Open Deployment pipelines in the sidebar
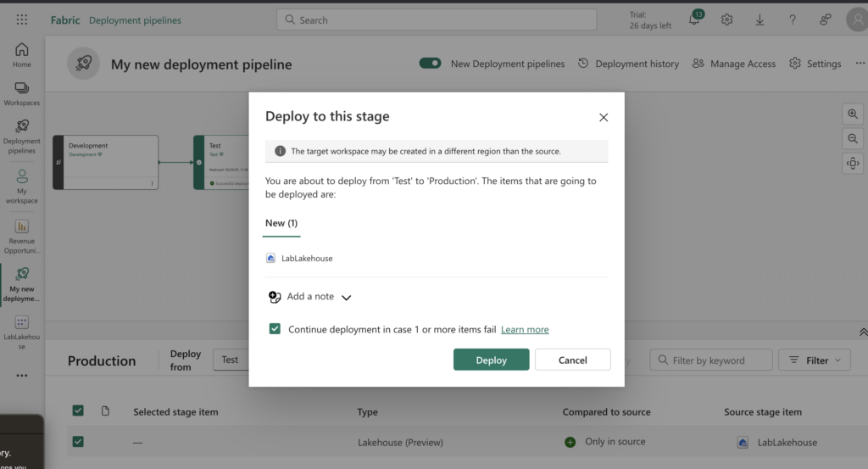Image resolution: width=868 pixels, height=469 pixels. 21,137
